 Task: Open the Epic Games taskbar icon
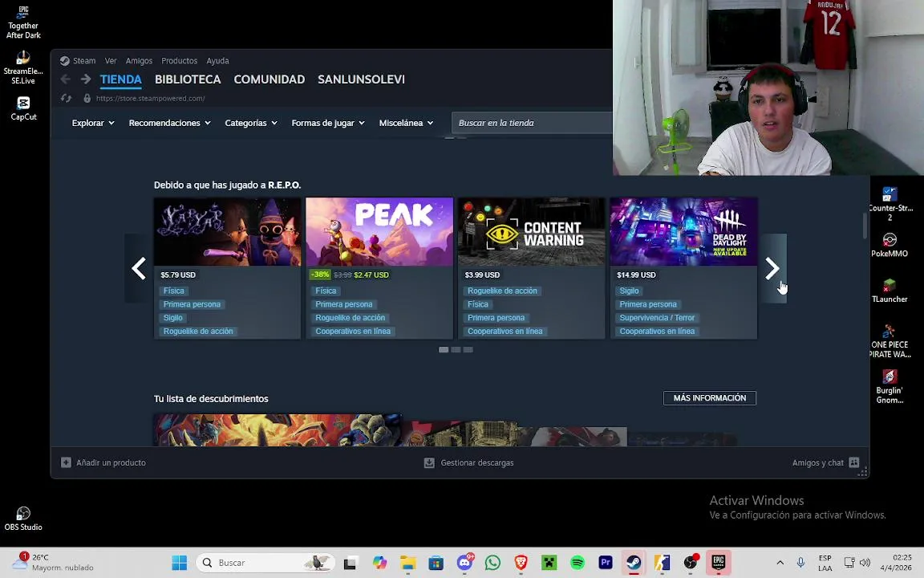click(719, 563)
